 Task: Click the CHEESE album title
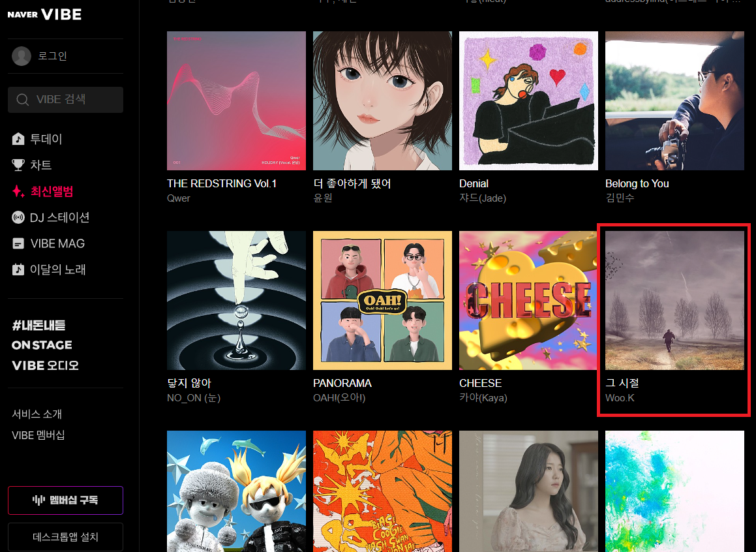click(x=480, y=383)
